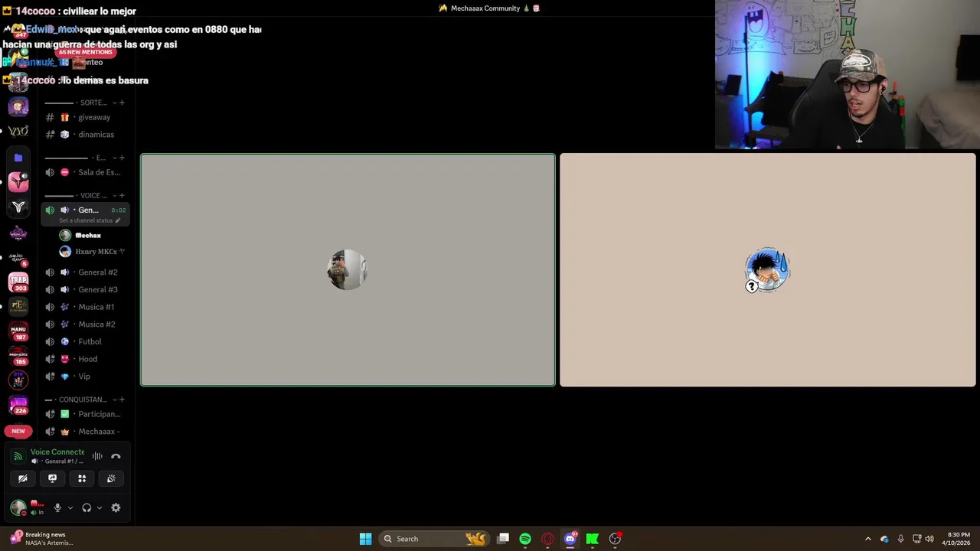Join the General #2 voice channel
Screen dimensions: 980x551
point(85,272)
